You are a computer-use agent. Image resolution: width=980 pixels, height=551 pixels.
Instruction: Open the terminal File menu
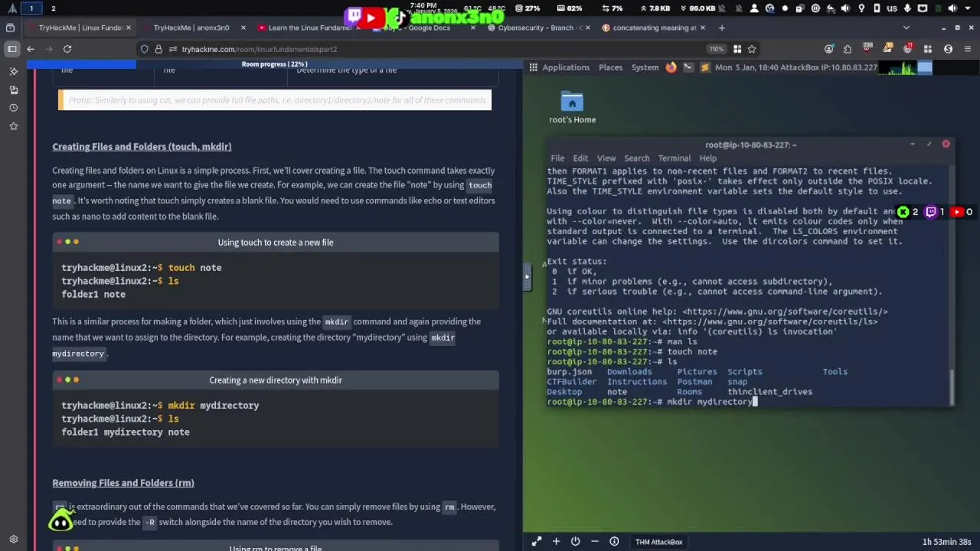point(557,158)
